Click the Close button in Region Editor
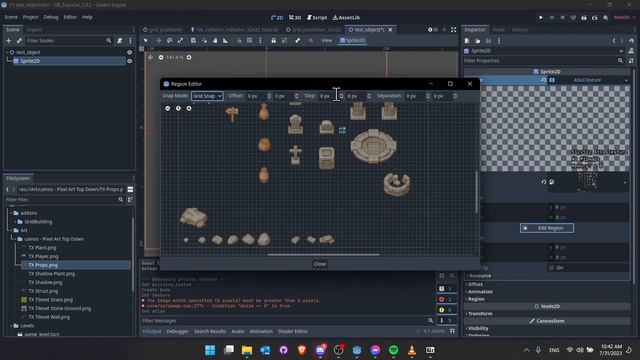This screenshot has width=640, height=360. coord(320,264)
